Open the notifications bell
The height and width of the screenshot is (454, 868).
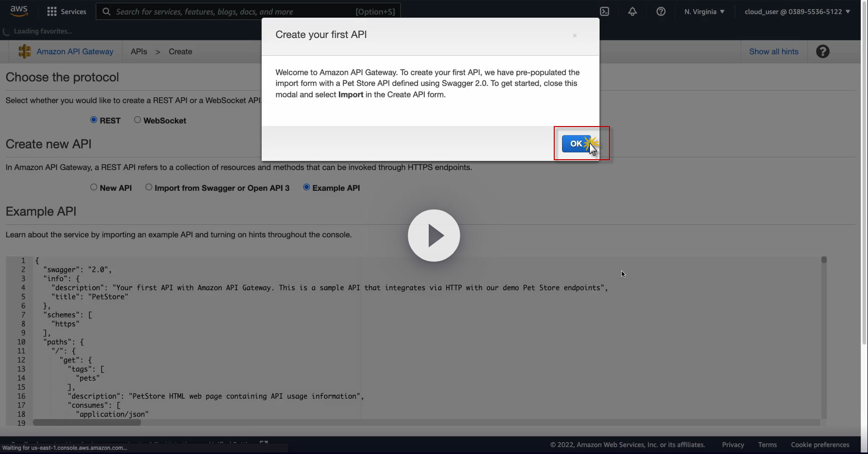(x=633, y=12)
